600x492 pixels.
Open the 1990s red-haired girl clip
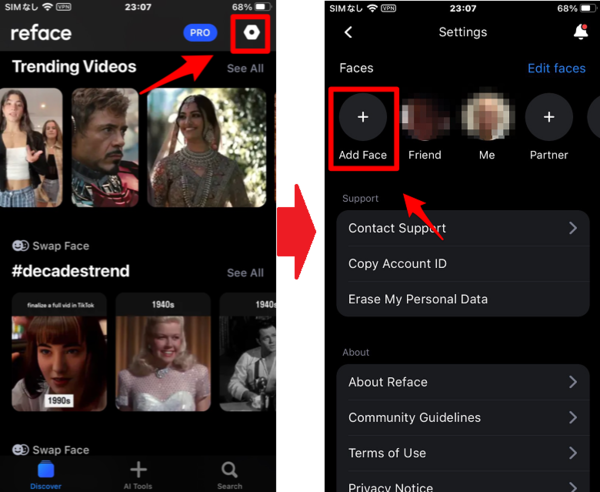pos(59,352)
